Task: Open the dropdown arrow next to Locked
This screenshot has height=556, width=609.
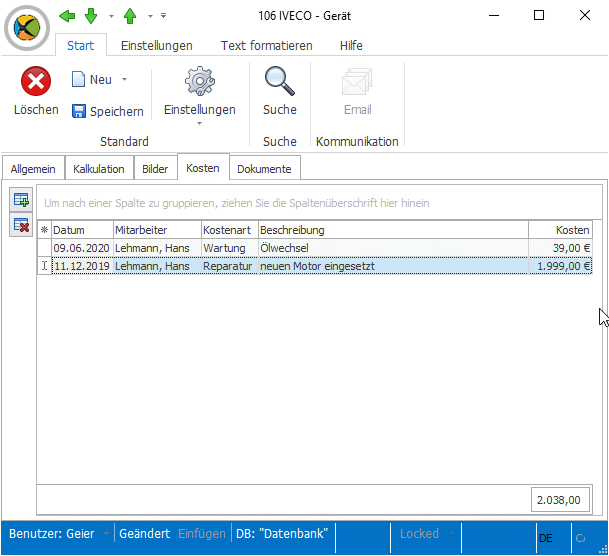Action: coord(451,533)
